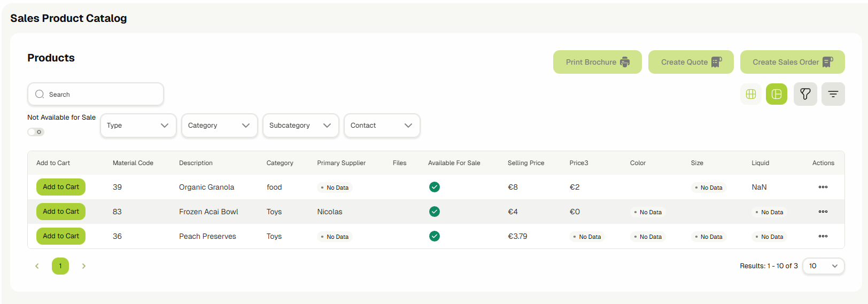The height and width of the screenshot is (304, 868).
Task: Change results per page dropdown
Action: coord(823,266)
